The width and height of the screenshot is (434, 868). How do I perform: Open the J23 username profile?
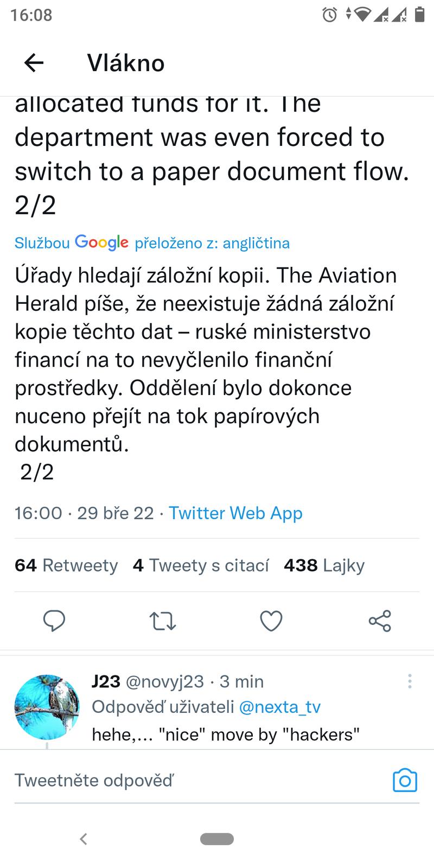click(x=106, y=681)
